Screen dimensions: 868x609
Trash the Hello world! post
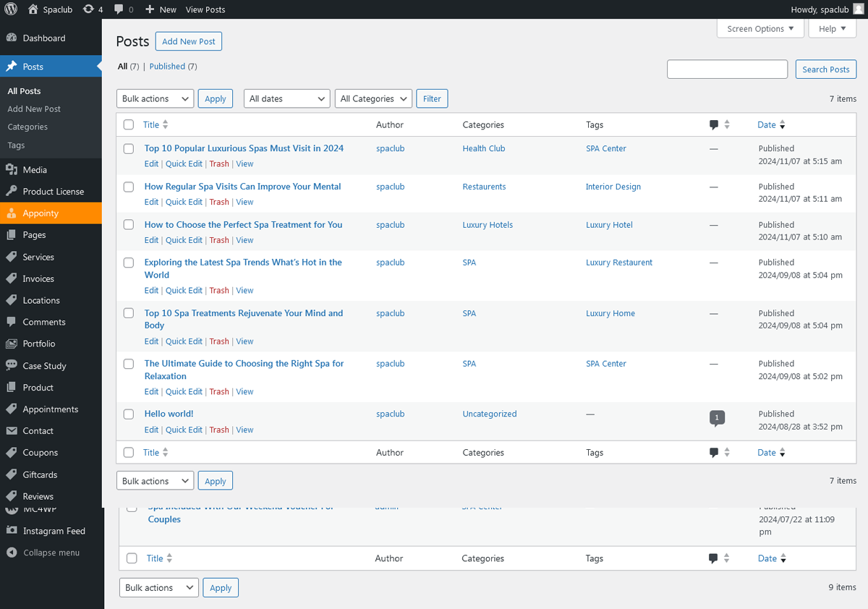click(x=219, y=430)
